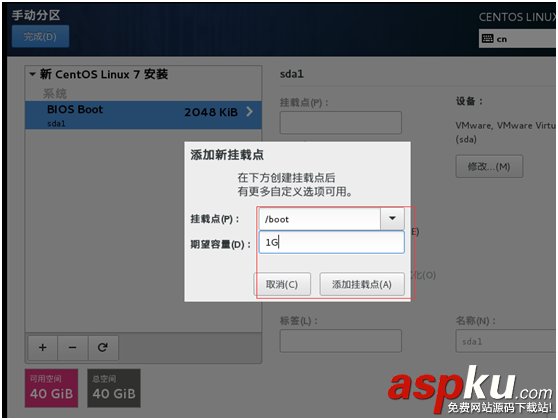
Task: Collapse the new CentOS Linux 7 installation tree
Action: click(x=32, y=74)
